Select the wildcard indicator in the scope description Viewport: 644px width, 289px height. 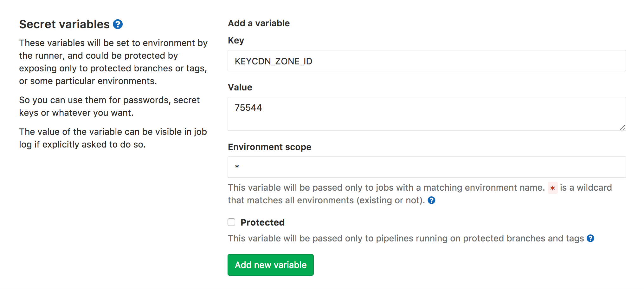(x=552, y=188)
